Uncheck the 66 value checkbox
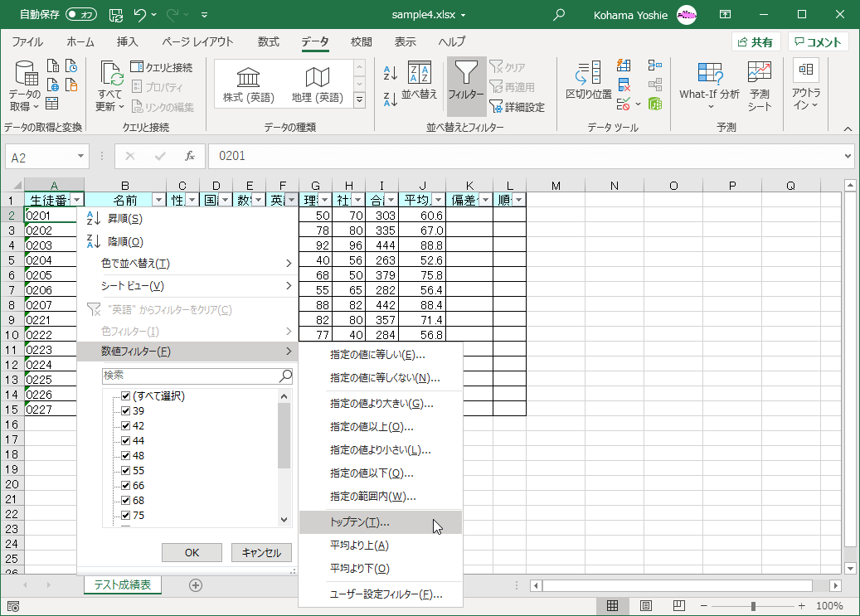The image size is (860, 616). [125, 486]
